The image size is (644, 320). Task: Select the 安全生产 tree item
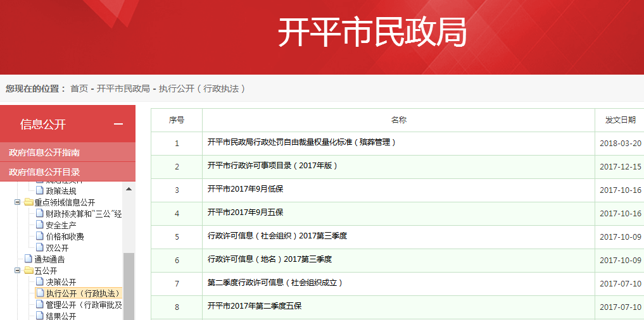[61, 225]
